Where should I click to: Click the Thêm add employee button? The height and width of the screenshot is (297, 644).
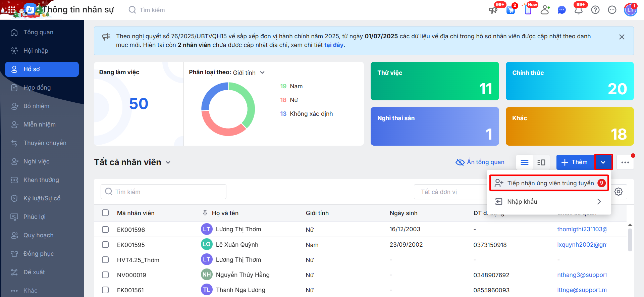575,162
